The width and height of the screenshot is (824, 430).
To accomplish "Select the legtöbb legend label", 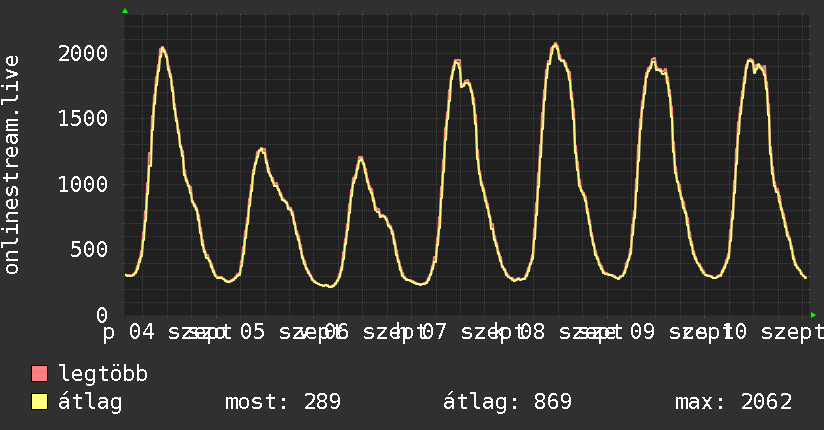I will click(103, 374).
